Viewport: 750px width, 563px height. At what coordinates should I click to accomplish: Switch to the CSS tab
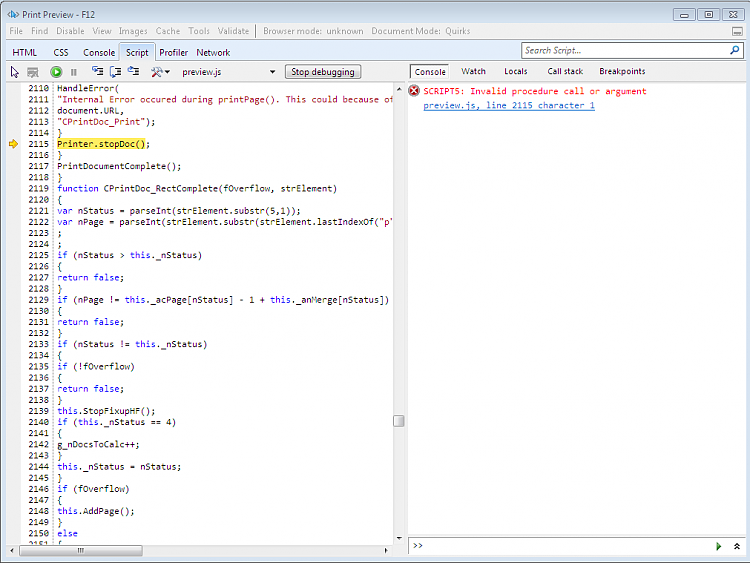[61, 53]
